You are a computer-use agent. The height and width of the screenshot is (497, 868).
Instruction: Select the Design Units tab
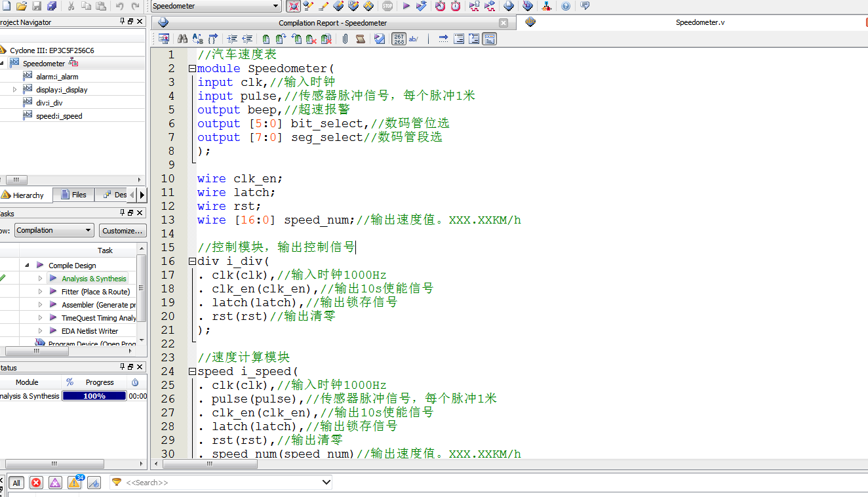(114, 195)
